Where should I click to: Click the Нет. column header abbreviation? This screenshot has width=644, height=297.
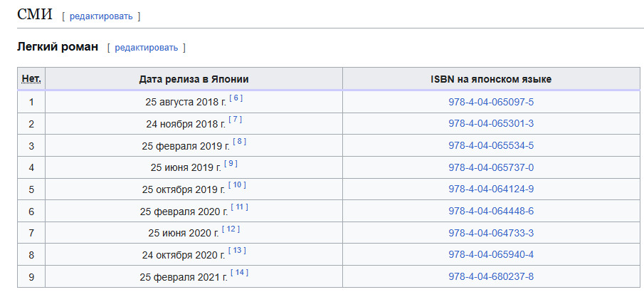pyautogui.click(x=31, y=79)
